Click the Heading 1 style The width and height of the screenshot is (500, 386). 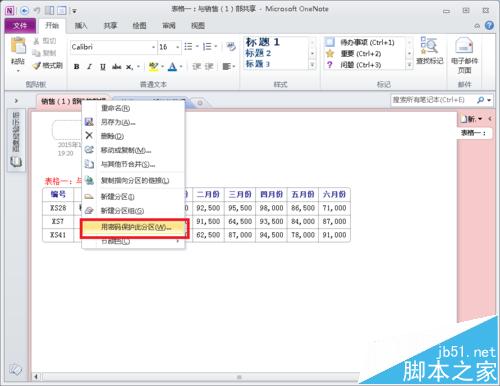263,42
